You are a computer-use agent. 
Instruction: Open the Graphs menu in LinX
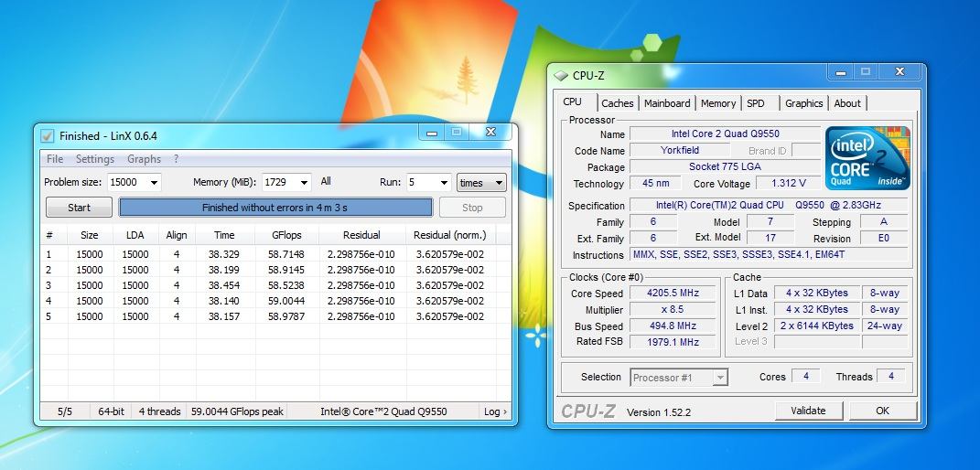[144, 159]
